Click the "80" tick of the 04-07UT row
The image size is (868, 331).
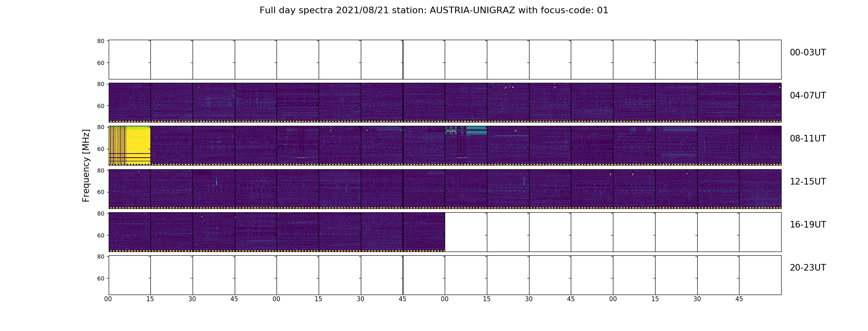click(100, 84)
